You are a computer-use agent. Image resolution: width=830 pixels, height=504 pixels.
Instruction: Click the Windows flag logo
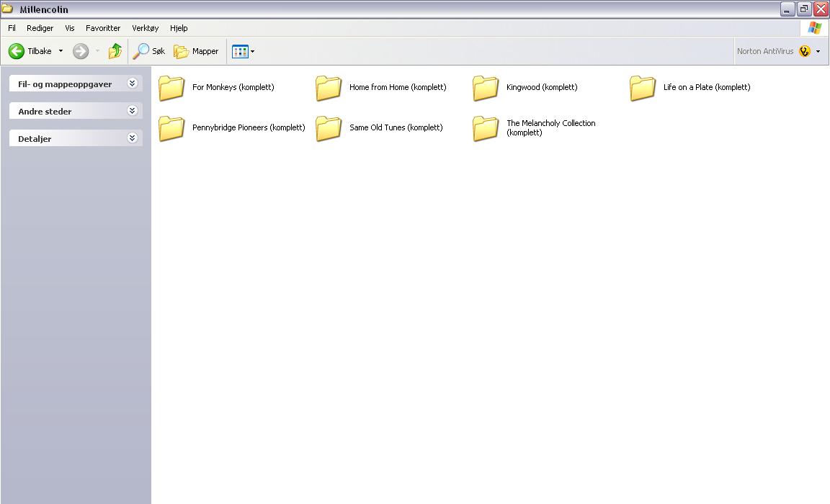[x=815, y=27]
